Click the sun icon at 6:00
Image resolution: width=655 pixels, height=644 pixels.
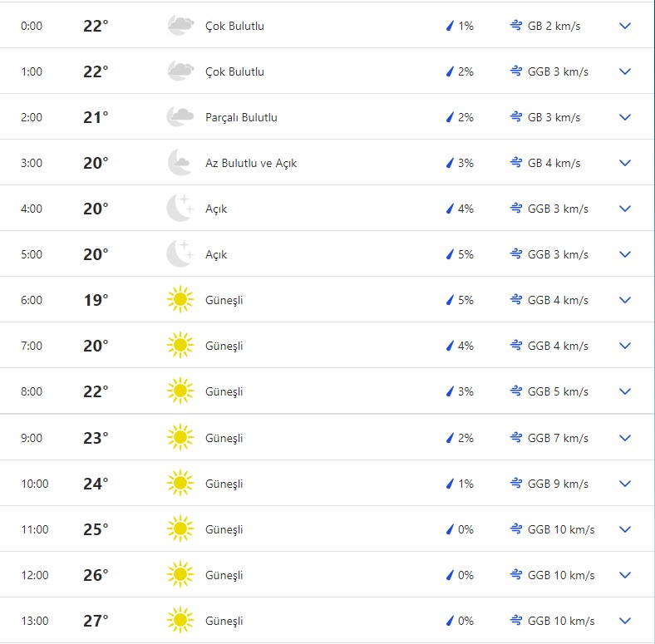180,300
